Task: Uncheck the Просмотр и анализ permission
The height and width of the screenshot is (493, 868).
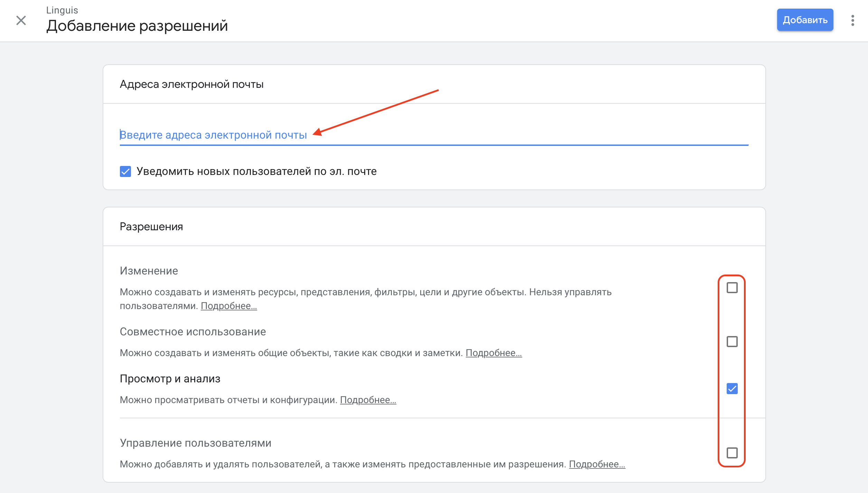Action: click(732, 389)
